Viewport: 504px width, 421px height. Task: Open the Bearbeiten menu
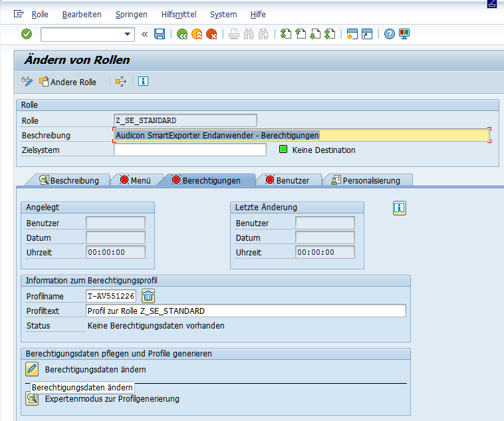tap(82, 15)
